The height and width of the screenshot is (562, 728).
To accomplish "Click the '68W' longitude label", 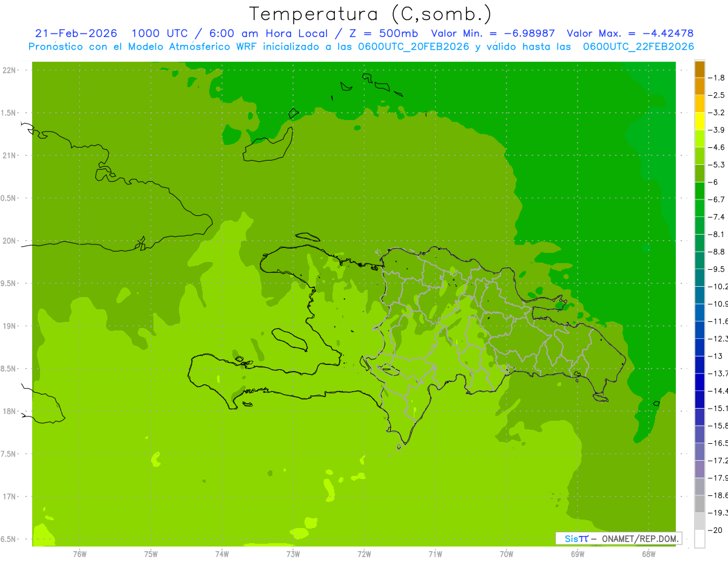I will [x=649, y=554].
